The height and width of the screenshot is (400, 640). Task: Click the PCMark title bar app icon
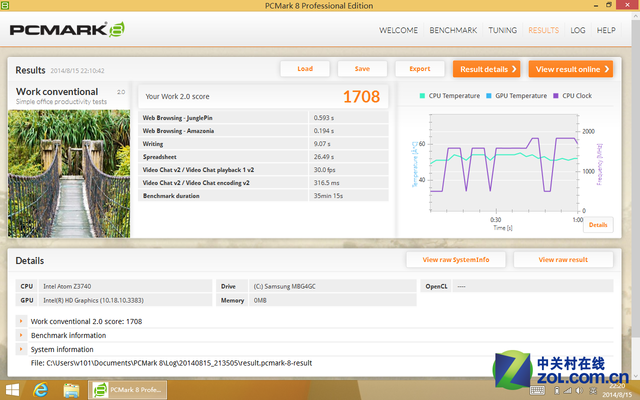click(5, 5)
